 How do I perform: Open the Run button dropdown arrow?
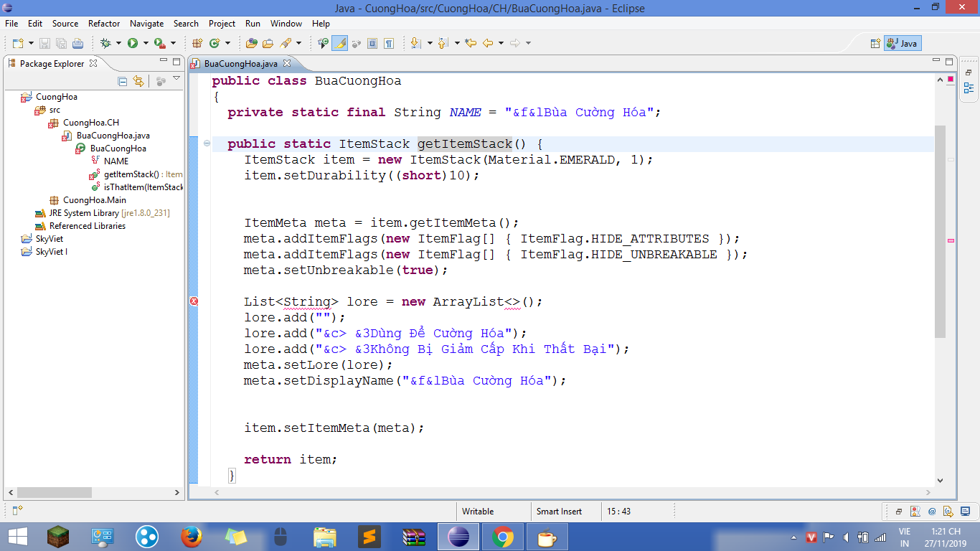(x=145, y=43)
